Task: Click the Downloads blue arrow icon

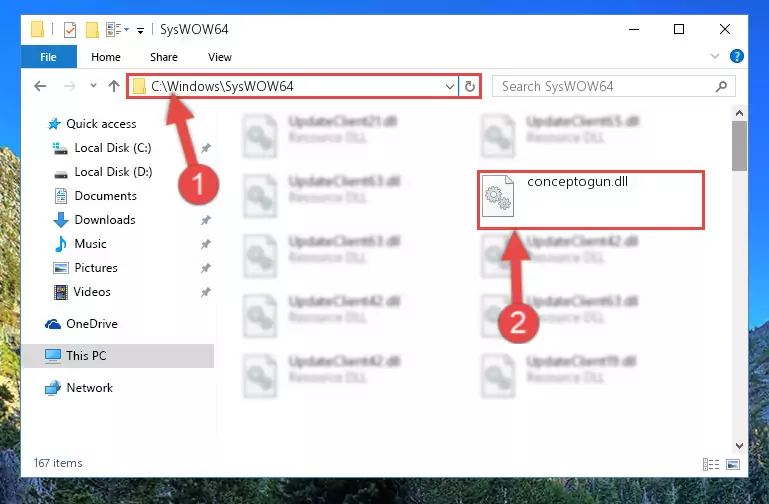Action: point(60,220)
